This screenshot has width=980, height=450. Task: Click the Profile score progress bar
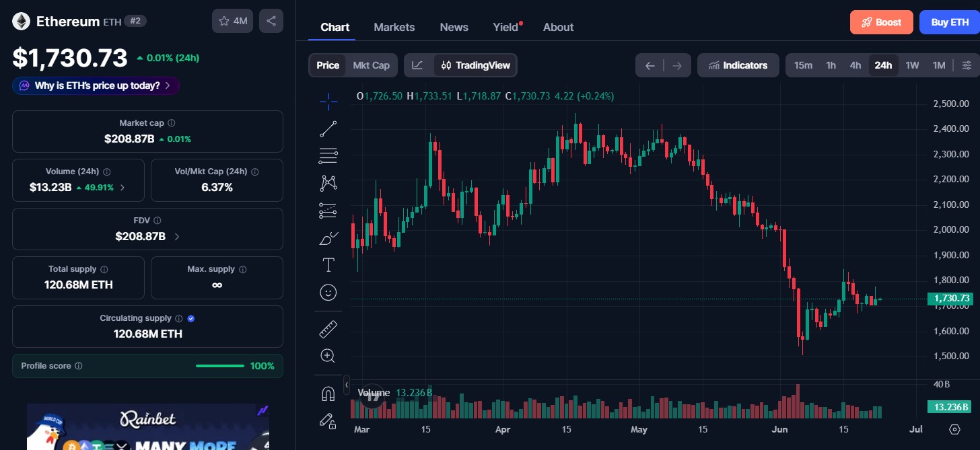(x=220, y=366)
